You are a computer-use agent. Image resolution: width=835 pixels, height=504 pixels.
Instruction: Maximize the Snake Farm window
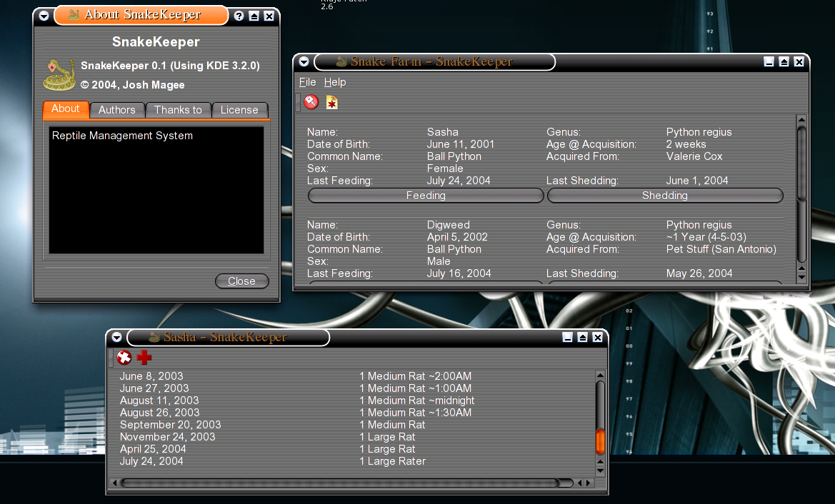(784, 61)
